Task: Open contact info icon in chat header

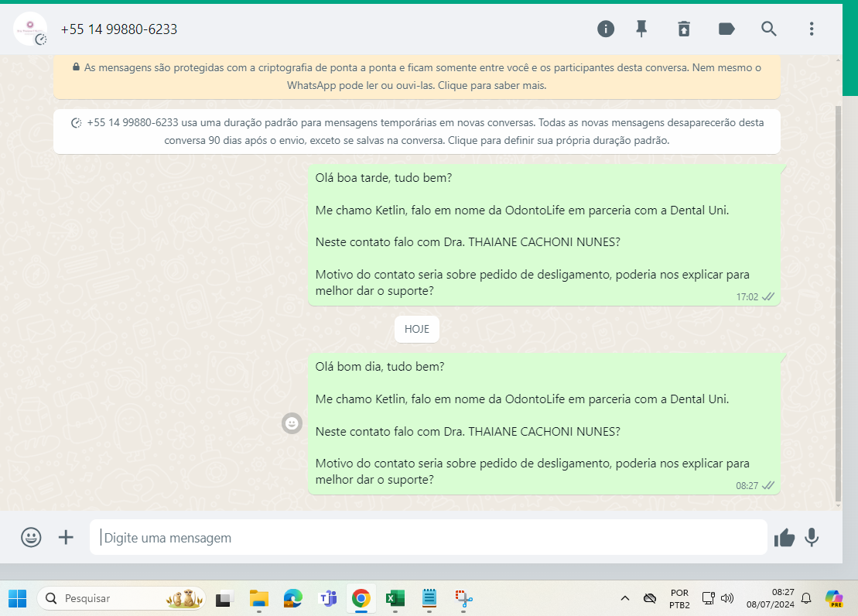Action: point(605,29)
